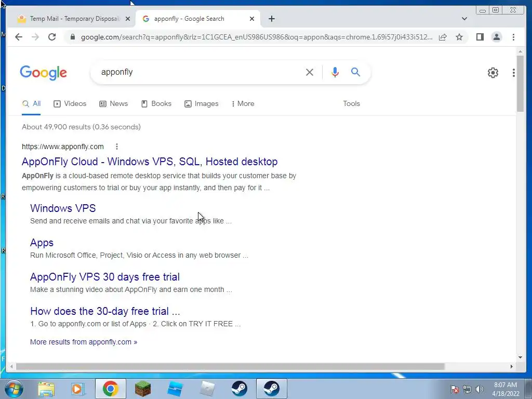Open a new tab with the plus button

coord(272,19)
